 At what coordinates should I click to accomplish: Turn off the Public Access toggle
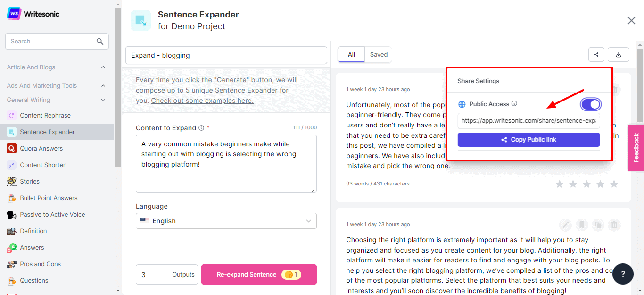(x=591, y=104)
